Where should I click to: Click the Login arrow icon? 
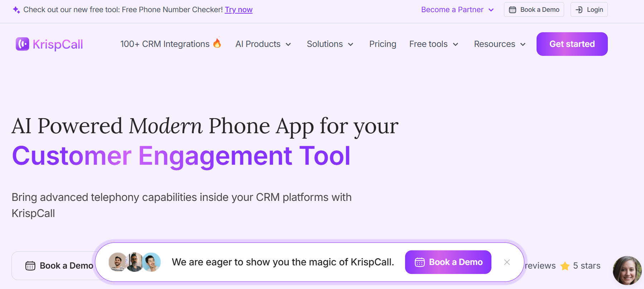click(579, 10)
